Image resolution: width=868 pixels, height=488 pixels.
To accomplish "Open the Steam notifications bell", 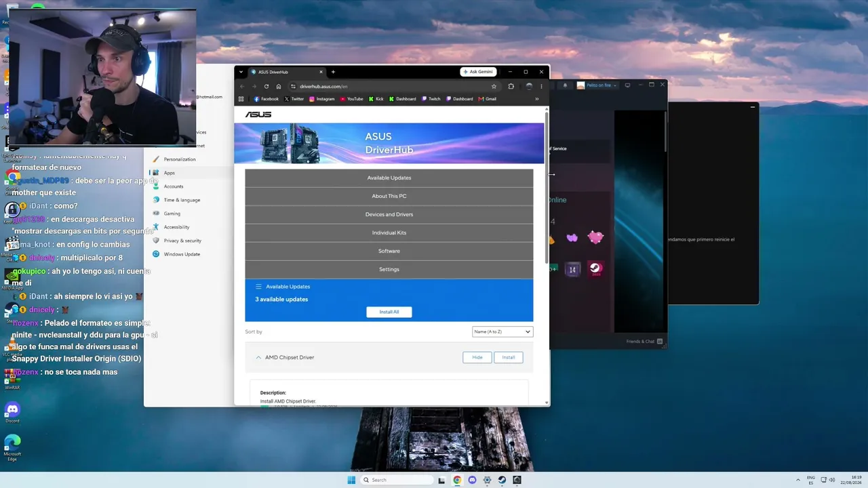I will (565, 85).
